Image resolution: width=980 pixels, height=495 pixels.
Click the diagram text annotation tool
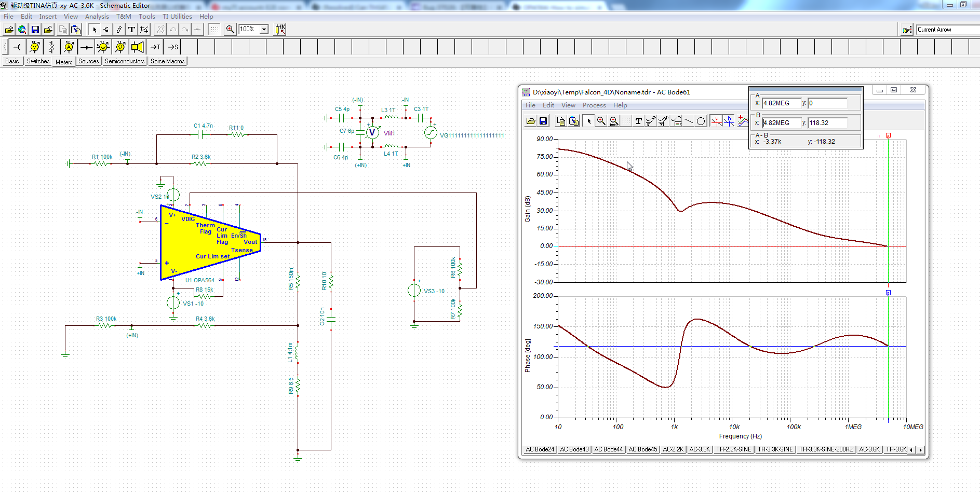click(x=638, y=121)
